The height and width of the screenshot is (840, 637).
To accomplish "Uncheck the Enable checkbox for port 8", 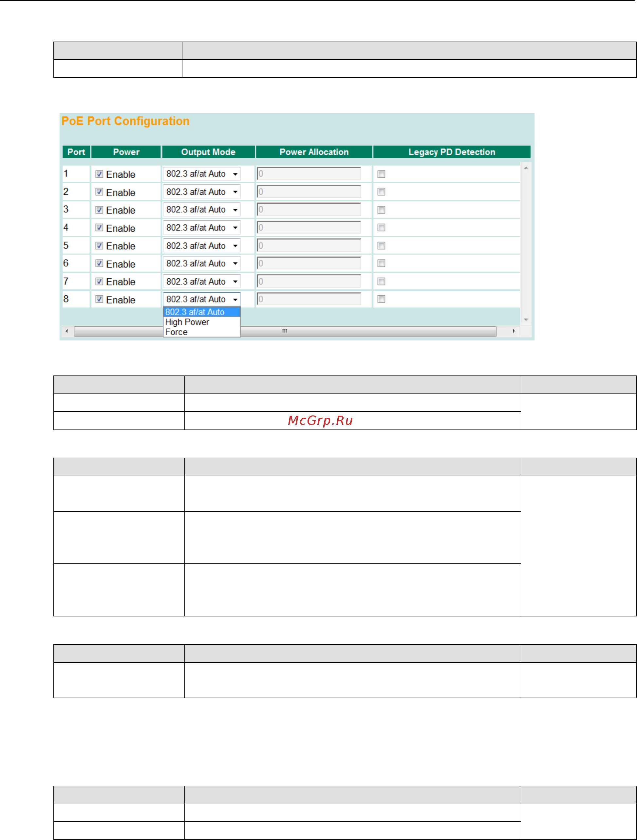I will [x=99, y=299].
